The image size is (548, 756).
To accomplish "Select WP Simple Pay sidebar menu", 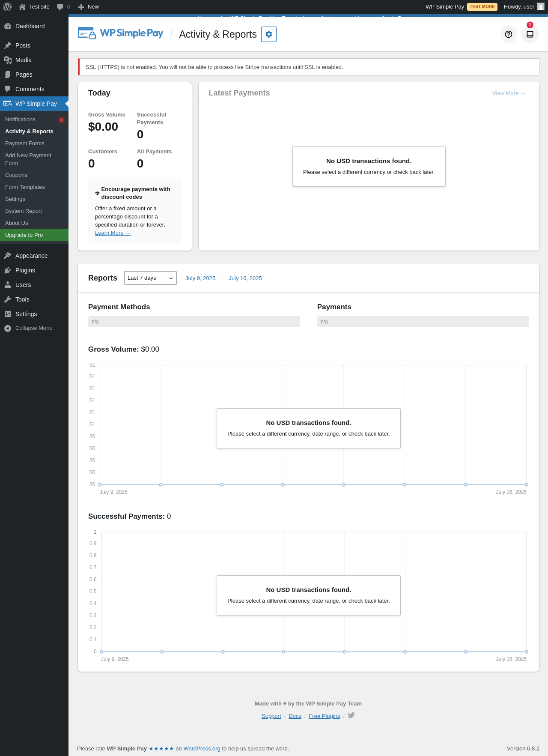I will [x=34, y=104].
